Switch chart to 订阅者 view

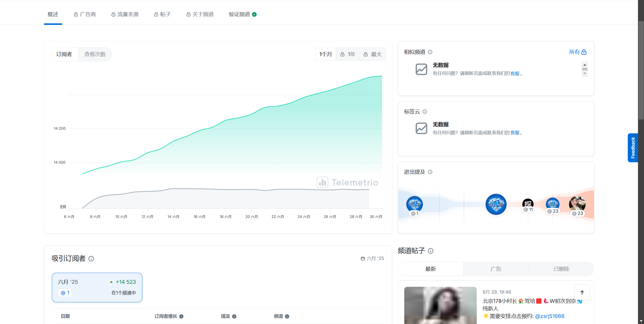point(64,54)
